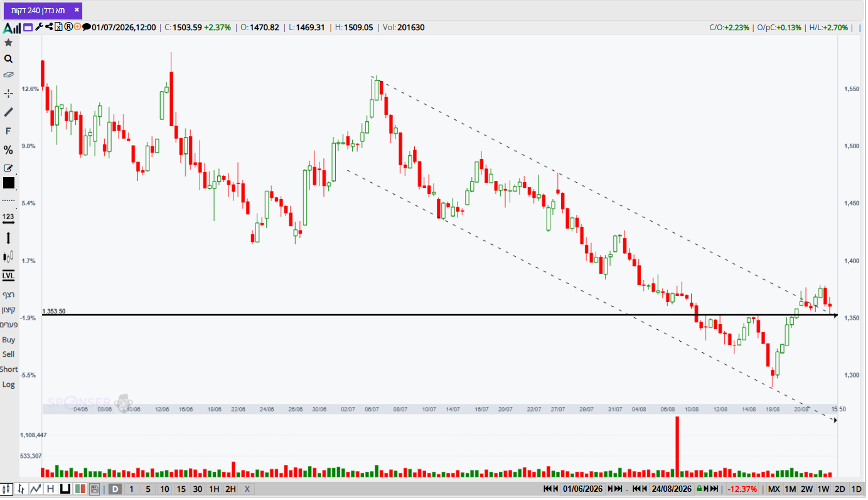Click the edit note pencil icon
868x500 pixels.
(x=8, y=168)
